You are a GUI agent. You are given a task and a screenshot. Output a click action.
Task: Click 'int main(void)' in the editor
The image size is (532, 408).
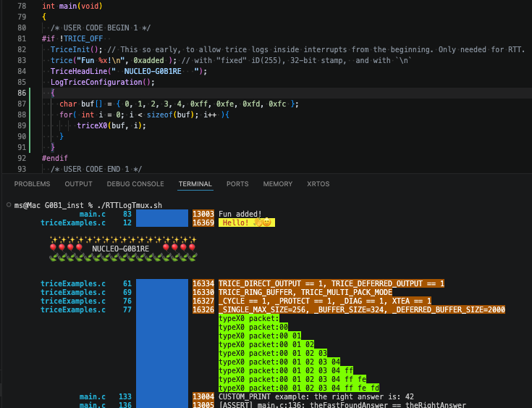tap(72, 6)
